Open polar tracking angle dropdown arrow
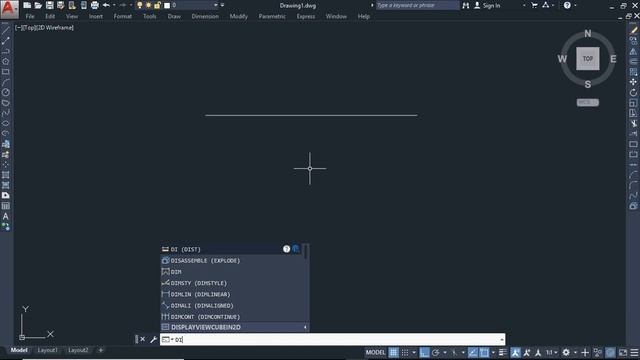Image resolution: width=640 pixels, height=360 pixels. [x=444, y=352]
